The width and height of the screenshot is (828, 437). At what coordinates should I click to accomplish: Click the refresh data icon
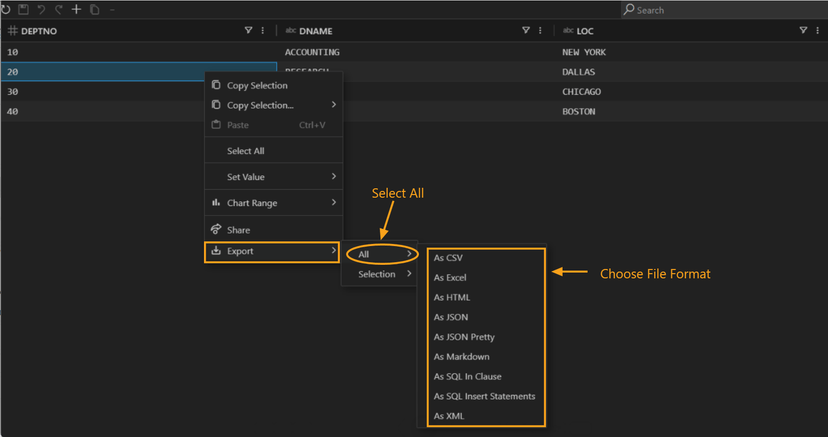pyautogui.click(x=6, y=10)
